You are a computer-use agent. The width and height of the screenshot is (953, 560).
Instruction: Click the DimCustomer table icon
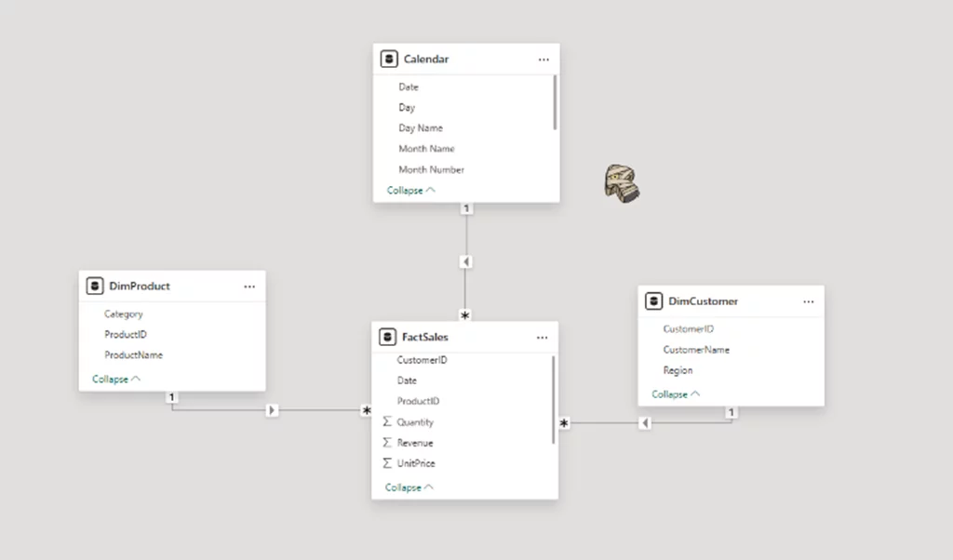point(654,300)
